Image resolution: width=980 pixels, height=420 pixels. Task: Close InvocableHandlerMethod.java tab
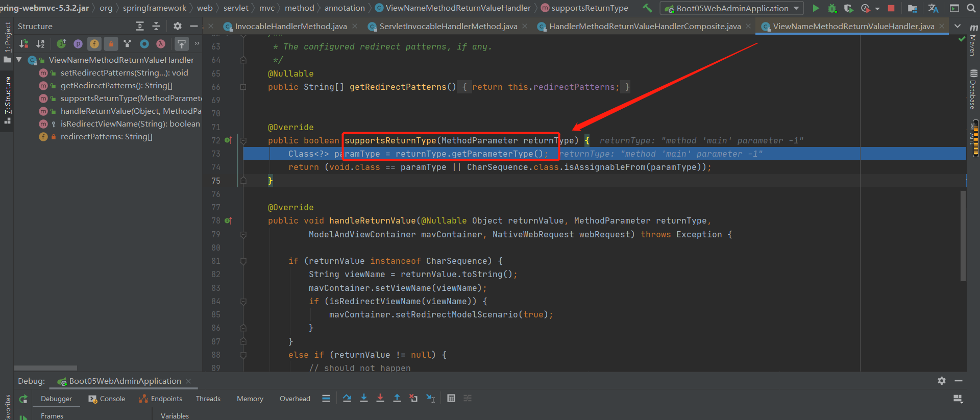pos(355,26)
